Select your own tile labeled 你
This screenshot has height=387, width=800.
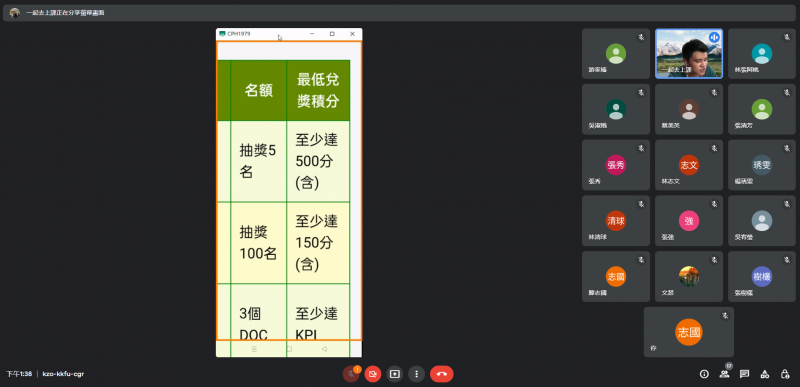pos(689,332)
